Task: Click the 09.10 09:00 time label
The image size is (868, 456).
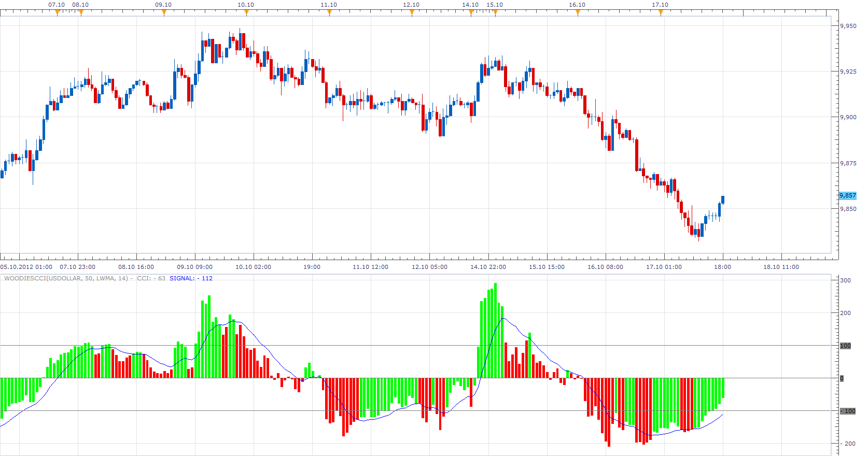Action: click(x=194, y=267)
